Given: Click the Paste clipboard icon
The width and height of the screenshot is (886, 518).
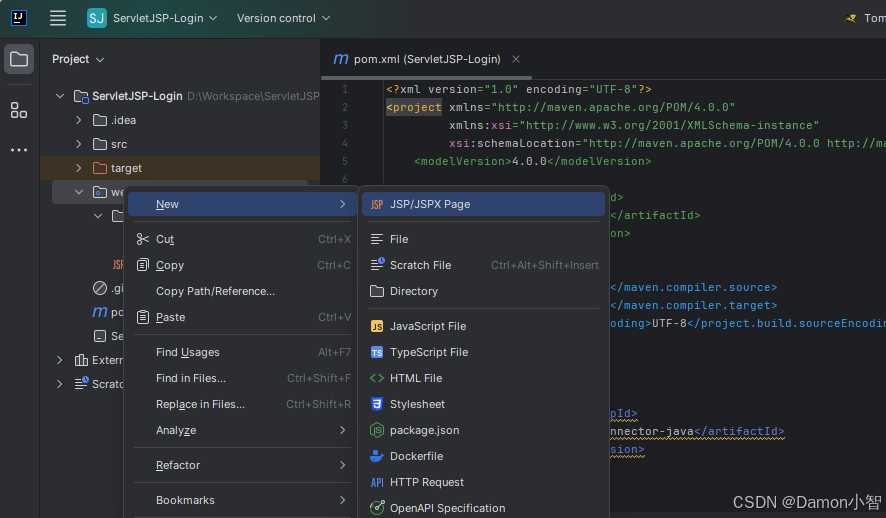Looking at the screenshot, I should coord(143,317).
